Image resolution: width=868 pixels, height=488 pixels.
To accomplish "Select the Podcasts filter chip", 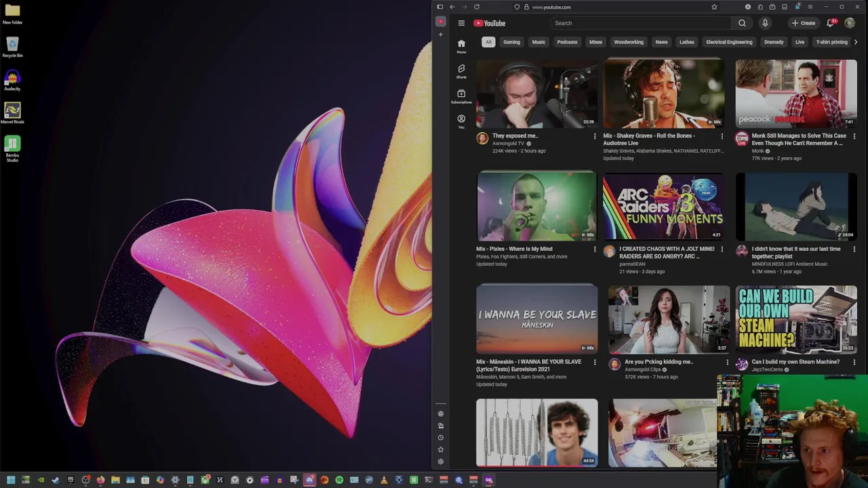I will point(567,42).
